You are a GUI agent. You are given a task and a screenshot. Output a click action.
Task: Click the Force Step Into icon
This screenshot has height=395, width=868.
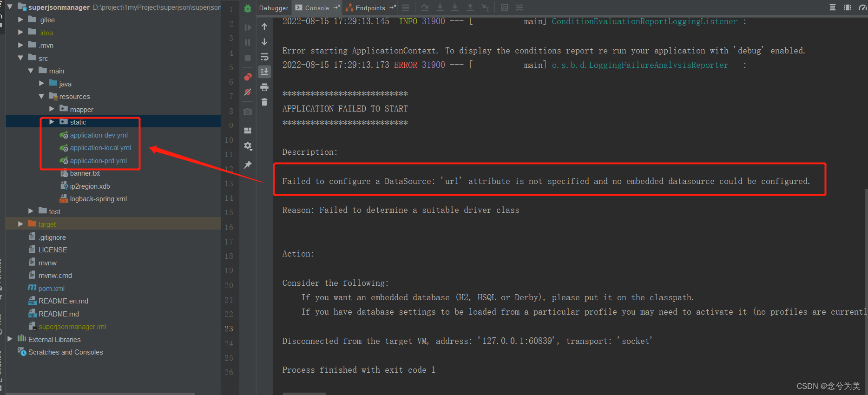click(x=455, y=7)
